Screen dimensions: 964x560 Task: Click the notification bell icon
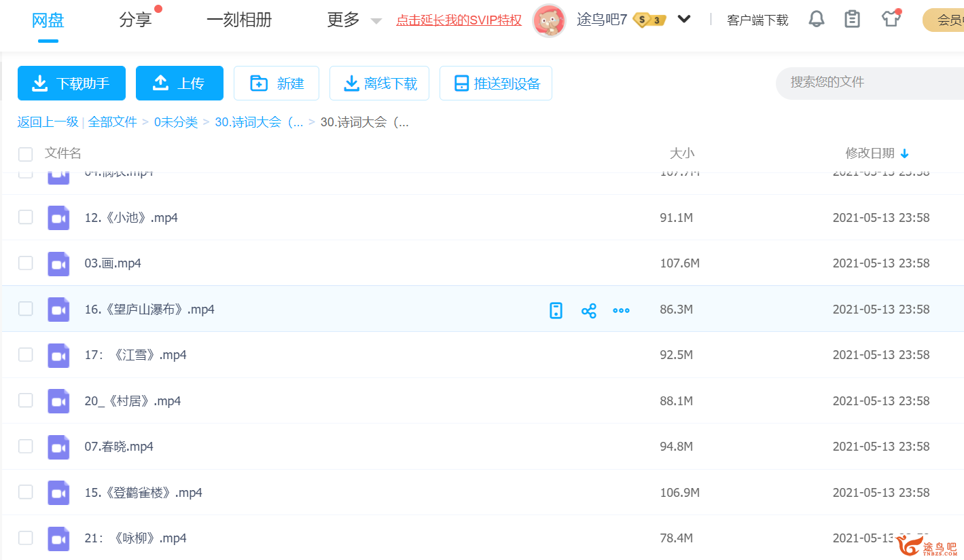coord(817,19)
